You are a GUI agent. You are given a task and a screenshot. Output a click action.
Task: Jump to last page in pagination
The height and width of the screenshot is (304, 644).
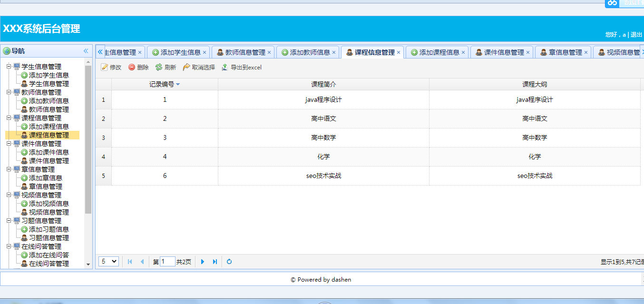coord(215,262)
